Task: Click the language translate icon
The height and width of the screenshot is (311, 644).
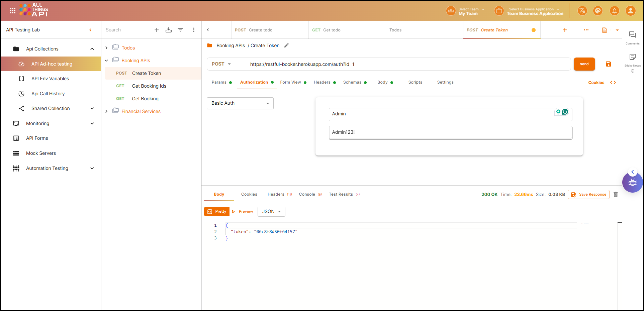Action: coord(582,11)
